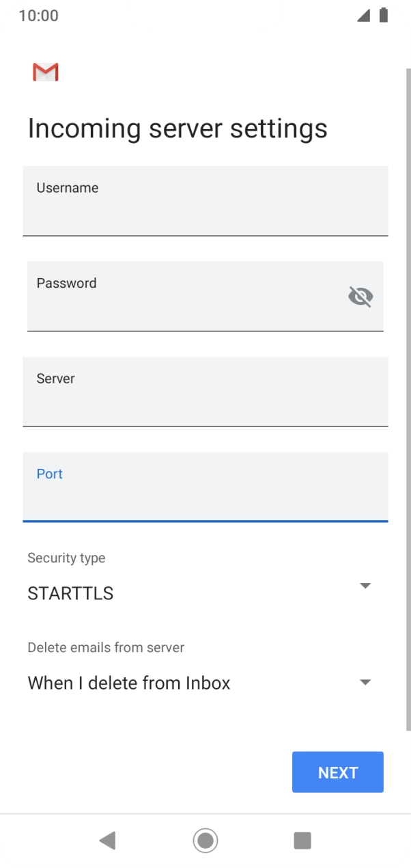Tap the Security type dropdown arrow
Viewport: 411px width, 868px height.
point(365,586)
